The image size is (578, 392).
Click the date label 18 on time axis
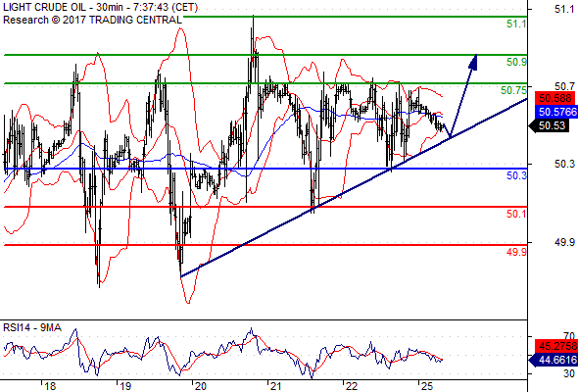click(50, 386)
